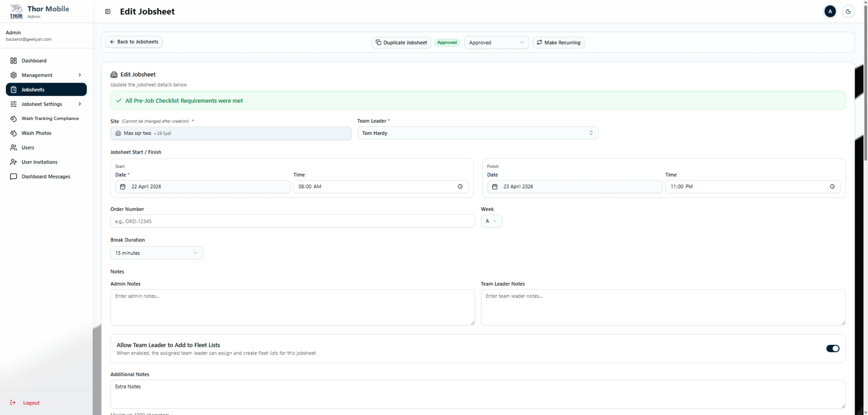Click the Admin Notes text area
868x415 pixels.
pos(292,307)
